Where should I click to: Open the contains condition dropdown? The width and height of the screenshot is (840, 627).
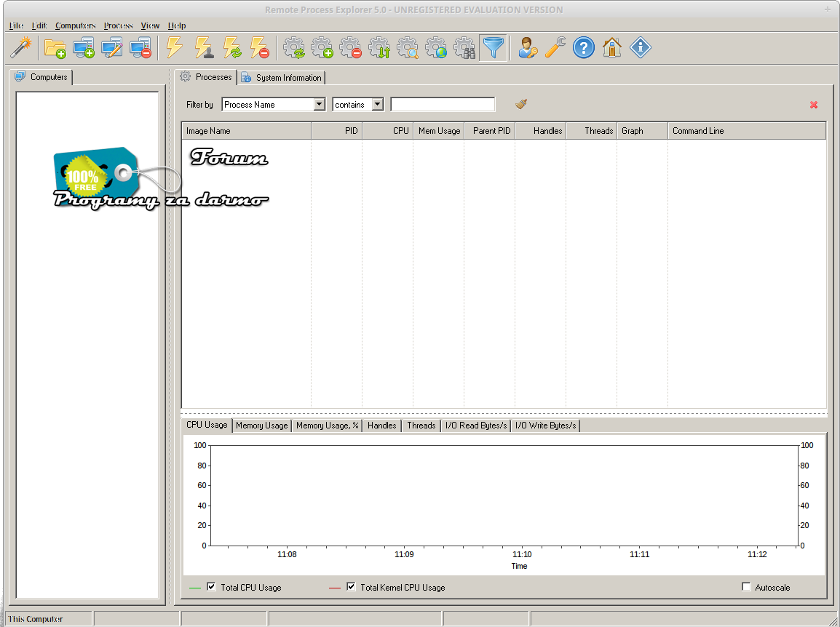[378, 105]
